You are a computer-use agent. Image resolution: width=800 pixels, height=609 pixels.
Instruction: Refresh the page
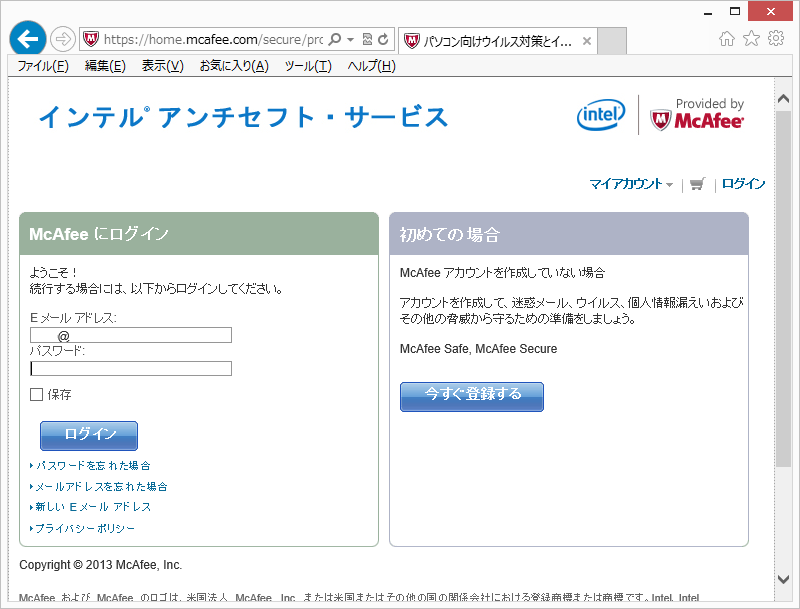pyautogui.click(x=383, y=39)
